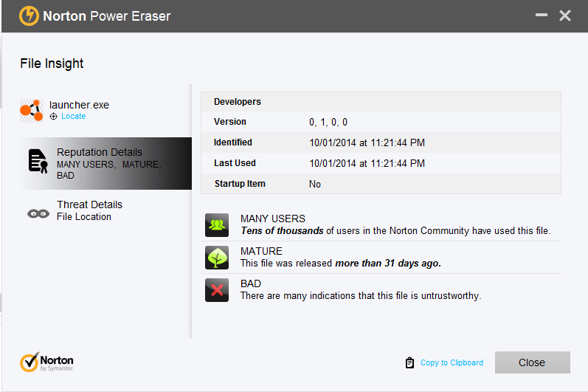Click the File Location subtitle text

[x=84, y=217]
